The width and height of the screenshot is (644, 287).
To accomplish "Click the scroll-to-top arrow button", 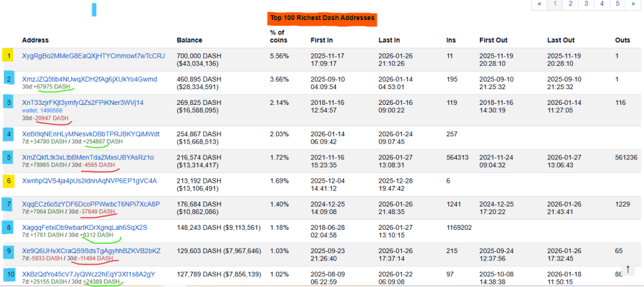I will [x=628, y=269].
